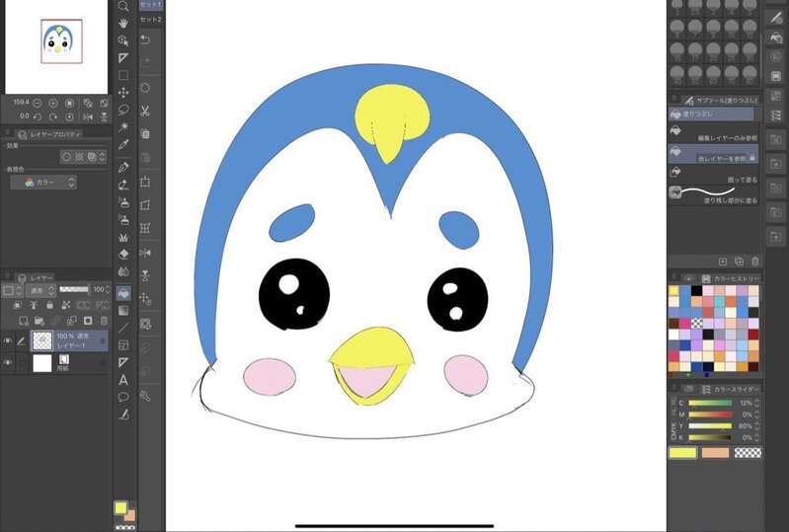Adjust Magenta 0% value stepper
The height and width of the screenshot is (532, 789).
(757, 415)
